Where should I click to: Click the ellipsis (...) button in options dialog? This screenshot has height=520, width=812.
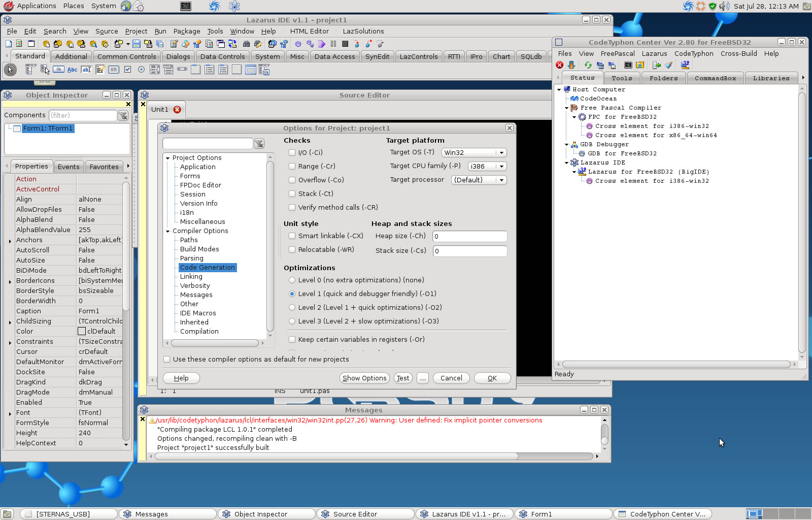(x=423, y=378)
